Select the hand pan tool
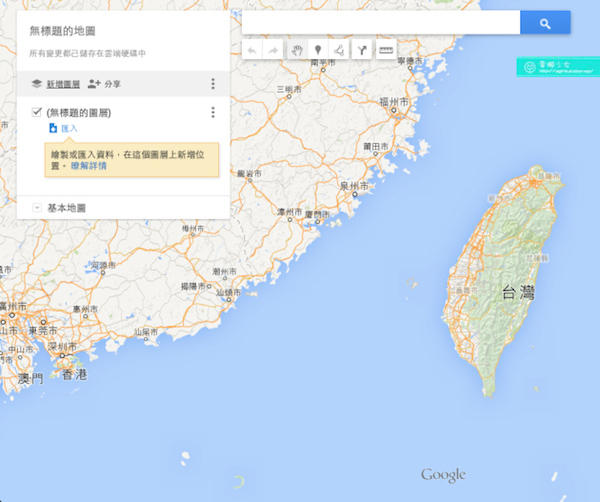Screen dimensions: 600x502 coord(298,49)
